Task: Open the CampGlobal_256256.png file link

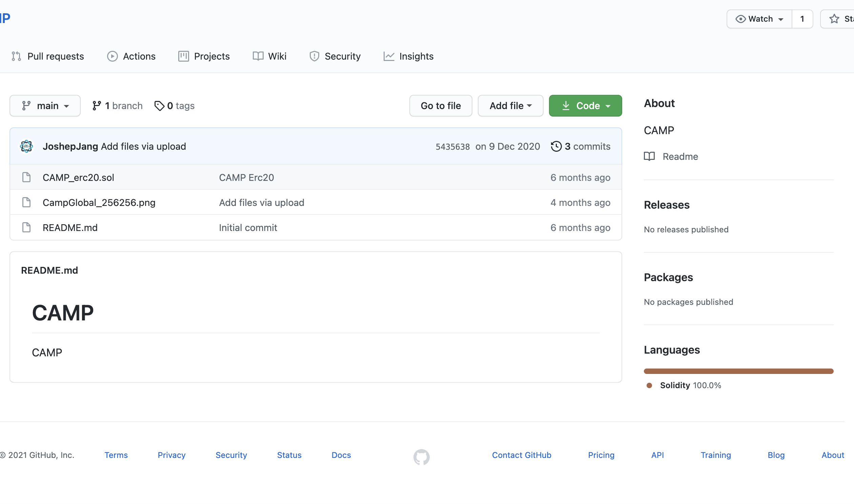Action: [99, 203]
